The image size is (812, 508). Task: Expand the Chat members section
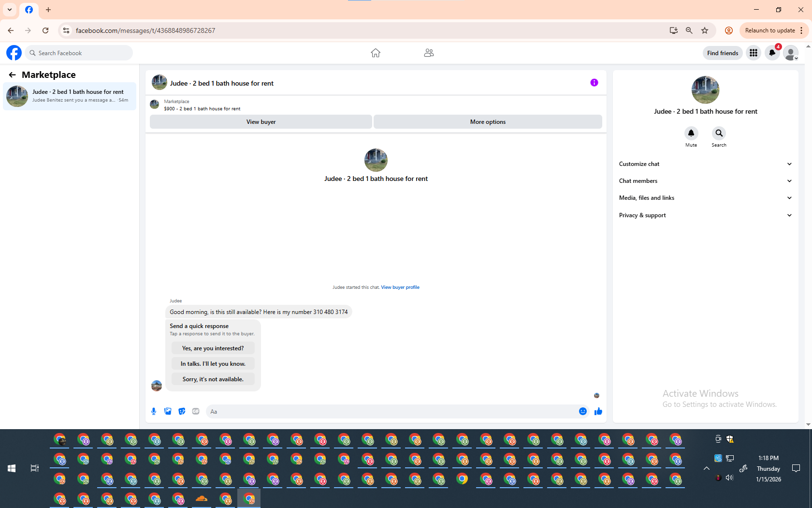(706, 181)
